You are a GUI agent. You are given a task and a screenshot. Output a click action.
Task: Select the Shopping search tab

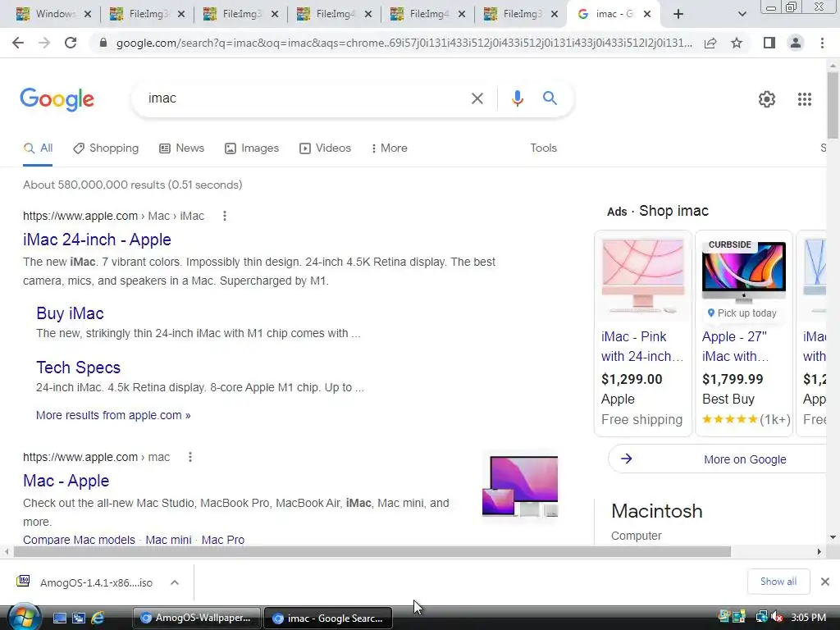[x=106, y=148]
